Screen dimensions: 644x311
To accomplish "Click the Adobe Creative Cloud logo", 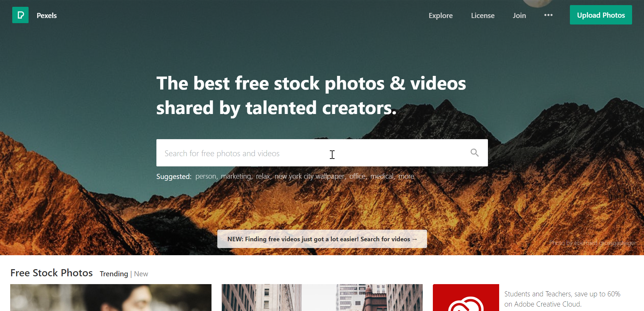I will (466, 298).
